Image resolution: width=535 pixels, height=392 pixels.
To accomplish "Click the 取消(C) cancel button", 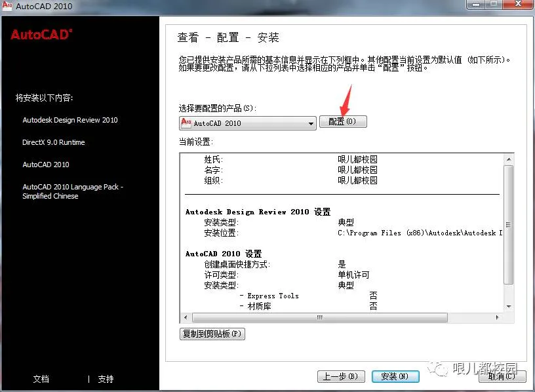I will pos(502,376).
